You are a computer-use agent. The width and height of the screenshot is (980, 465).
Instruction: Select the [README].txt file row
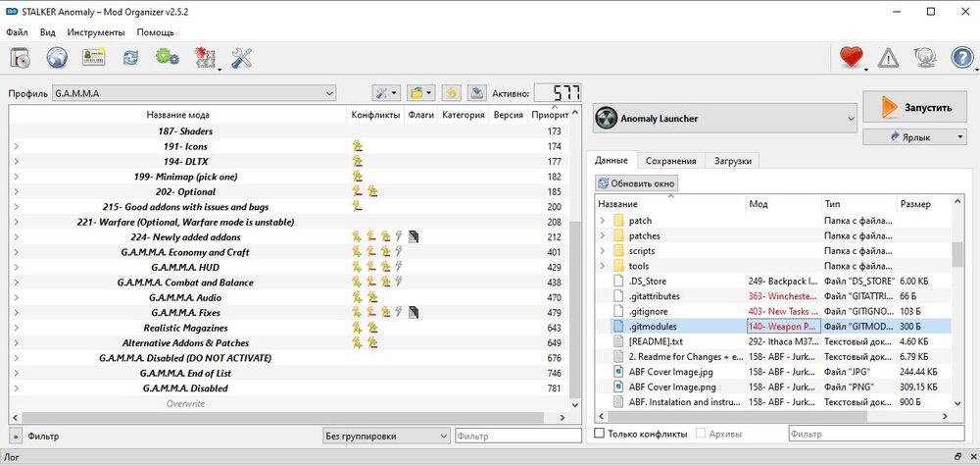(774, 341)
